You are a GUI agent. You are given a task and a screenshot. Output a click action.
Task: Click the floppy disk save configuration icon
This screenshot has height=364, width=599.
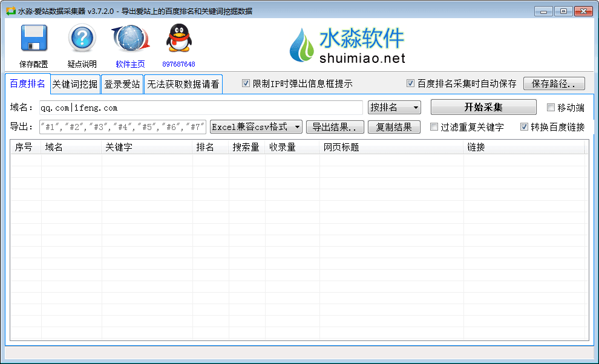point(33,39)
